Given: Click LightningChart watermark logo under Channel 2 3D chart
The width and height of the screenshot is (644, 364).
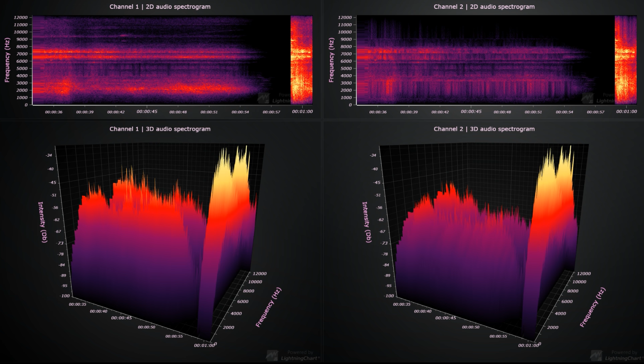Looking at the screenshot, I should [x=596, y=356].
